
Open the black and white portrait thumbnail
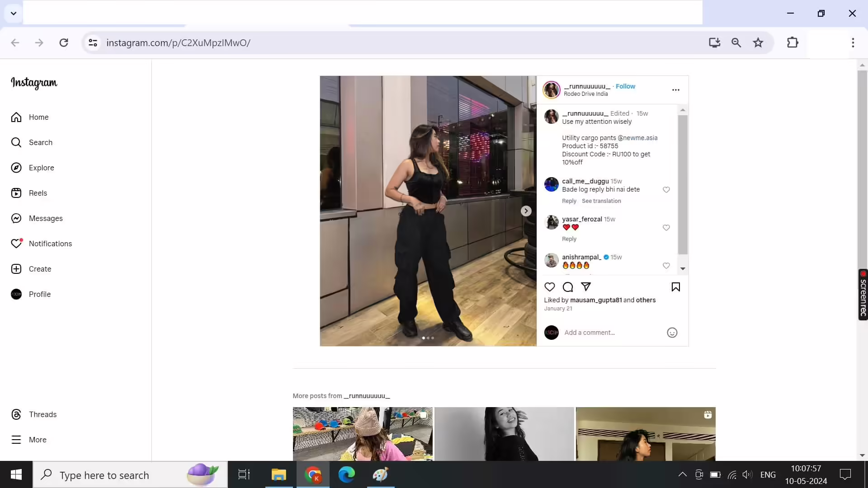[504, 434]
